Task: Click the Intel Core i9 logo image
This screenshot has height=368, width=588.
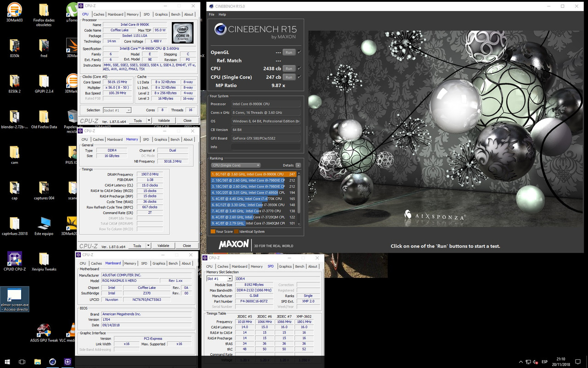Action: coord(183,33)
